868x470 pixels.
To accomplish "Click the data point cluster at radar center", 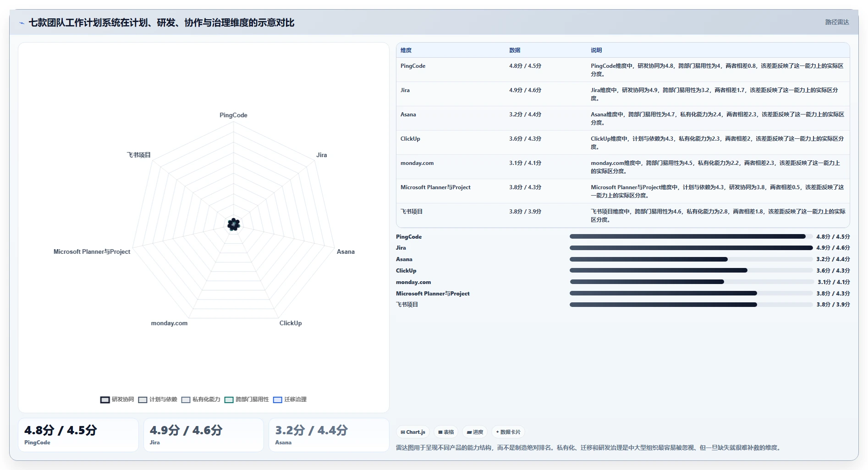I will pos(234,224).
